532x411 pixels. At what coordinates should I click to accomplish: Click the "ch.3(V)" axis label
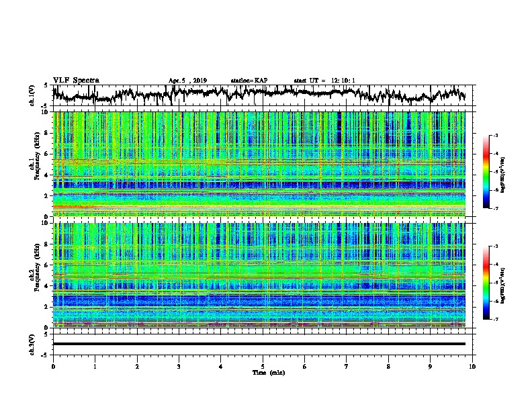[x=32, y=345]
